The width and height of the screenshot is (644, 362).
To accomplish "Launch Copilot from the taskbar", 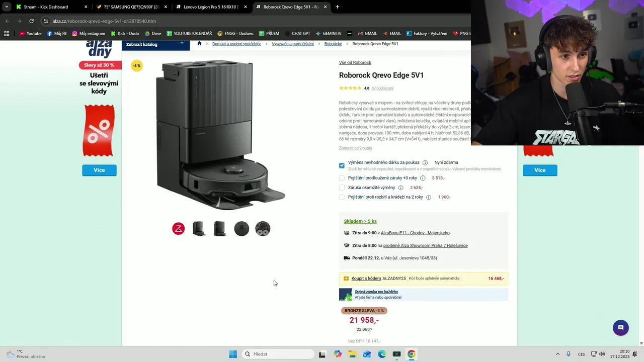I will tap(338, 354).
